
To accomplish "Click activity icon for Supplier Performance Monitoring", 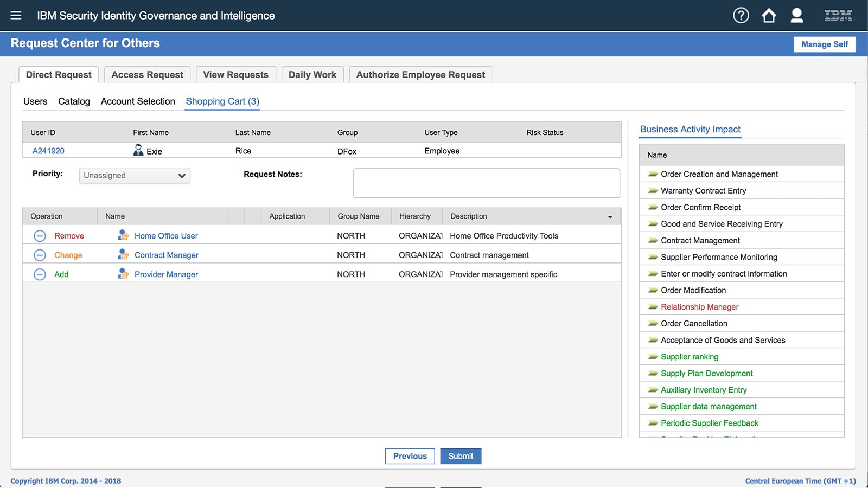I will (653, 257).
